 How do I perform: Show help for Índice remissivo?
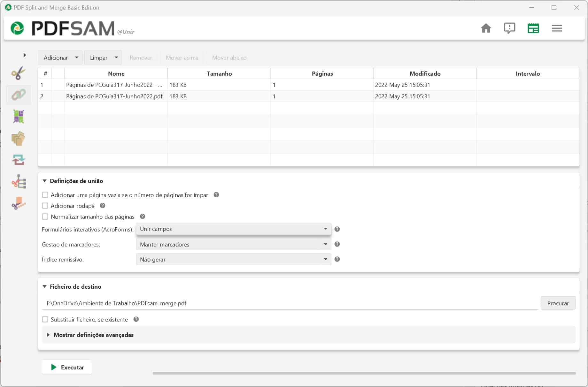pyautogui.click(x=337, y=259)
